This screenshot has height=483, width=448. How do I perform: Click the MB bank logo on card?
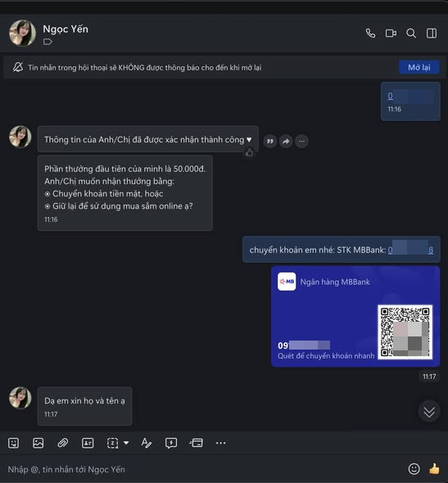click(287, 282)
